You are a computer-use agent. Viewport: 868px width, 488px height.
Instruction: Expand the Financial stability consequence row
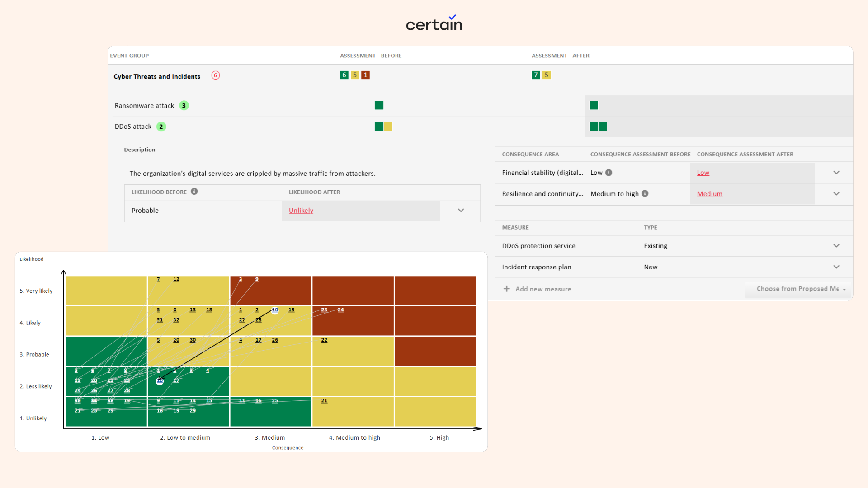coord(836,173)
